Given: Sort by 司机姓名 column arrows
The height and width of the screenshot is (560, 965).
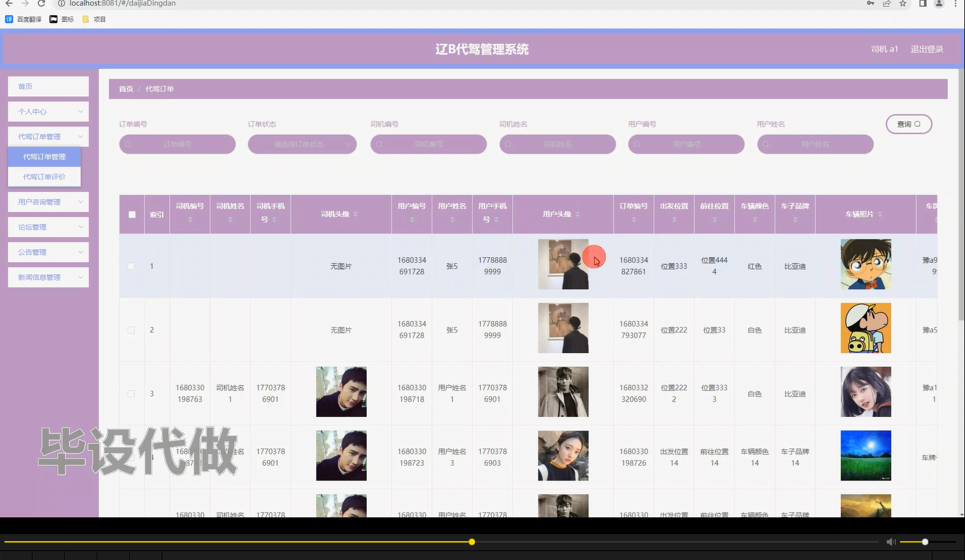Looking at the screenshot, I should point(230,220).
